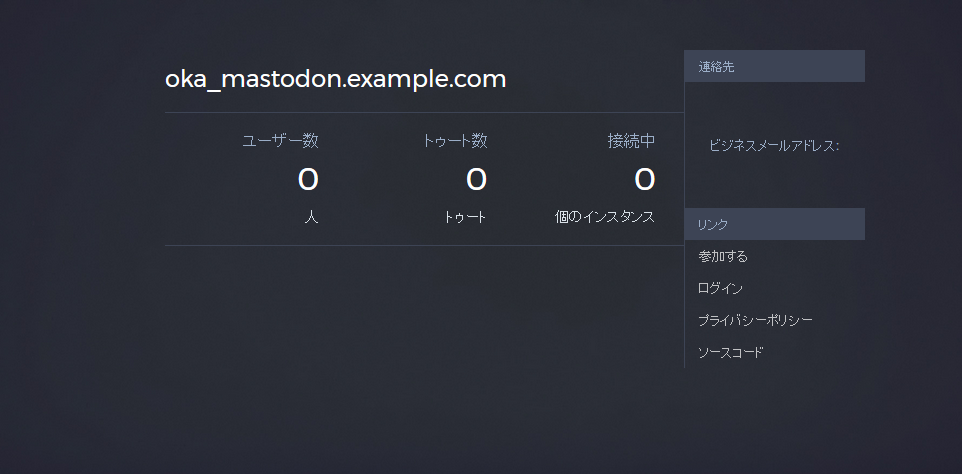Viewport: 962px width, 474px height.
Task: Select the 連絡先 section header
Action: [x=774, y=66]
